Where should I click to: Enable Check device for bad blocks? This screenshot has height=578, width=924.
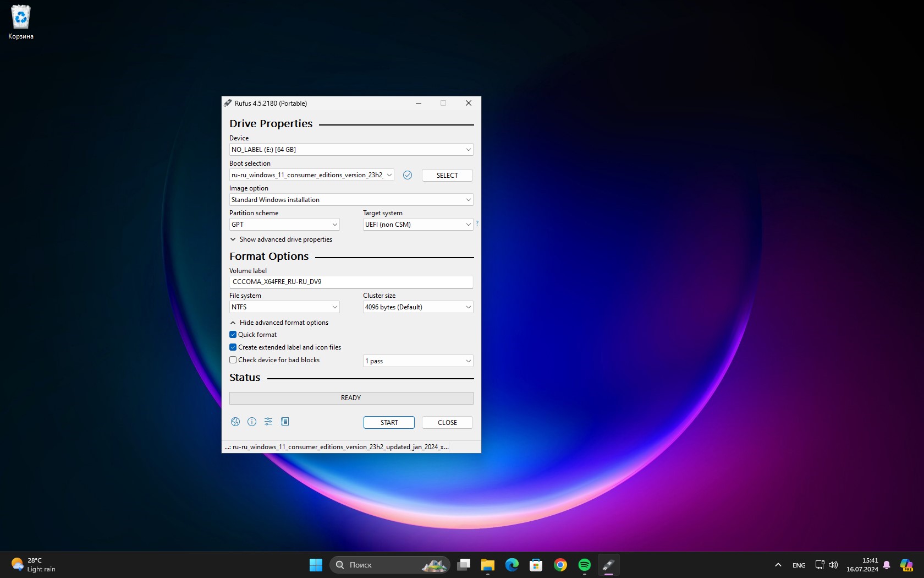point(233,360)
